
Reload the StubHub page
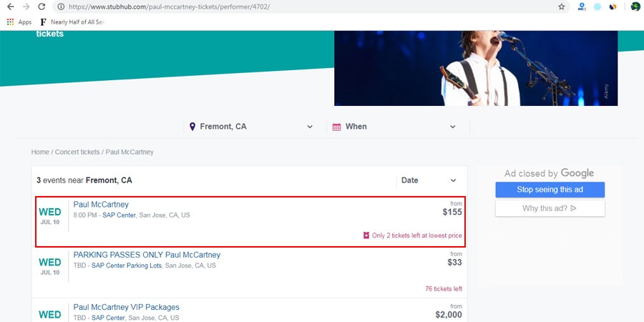point(42,6)
